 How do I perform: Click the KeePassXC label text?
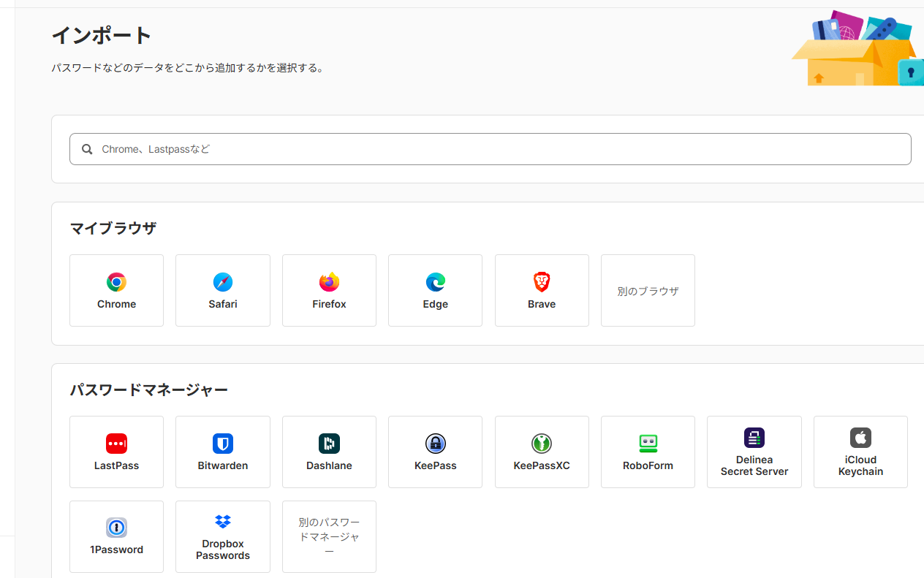pos(542,465)
